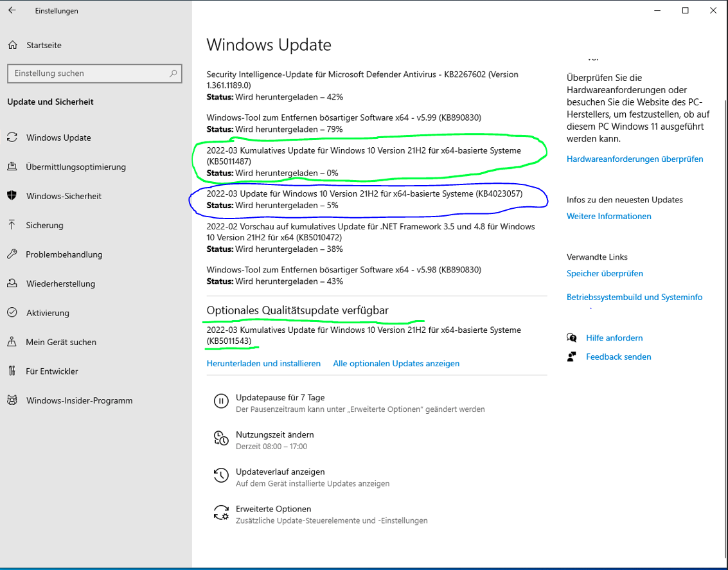Click the Windows-Sicherheit shield icon
Image resolution: width=728 pixels, height=570 pixels.
click(12, 196)
